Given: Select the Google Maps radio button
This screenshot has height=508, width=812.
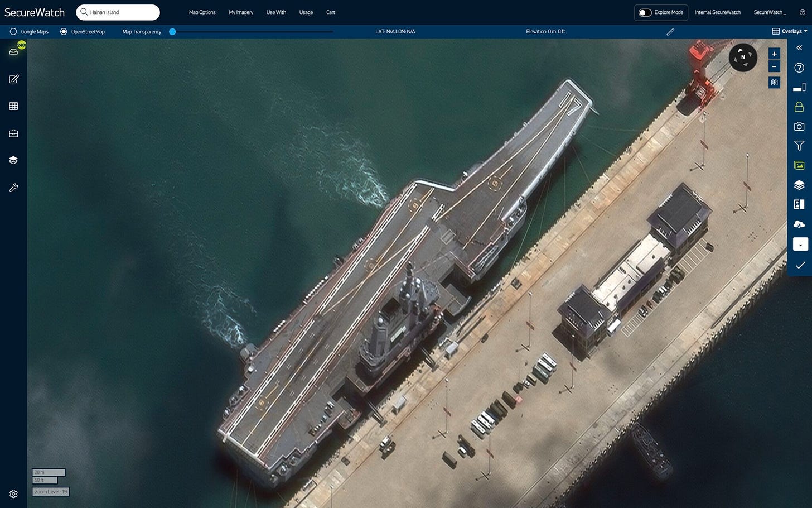Looking at the screenshot, I should [13, 32].
